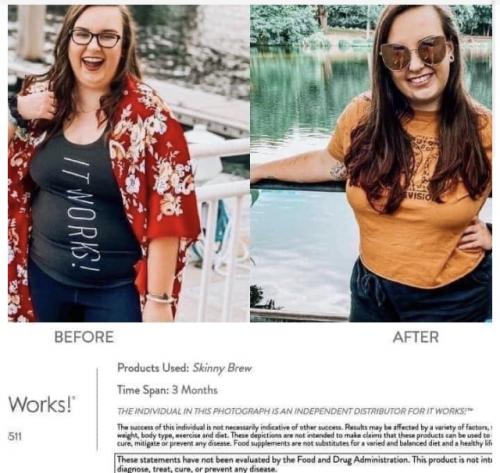Select the AFTER caption label
The width and height of the screenshot is (500, 473).
pos(416,337)
